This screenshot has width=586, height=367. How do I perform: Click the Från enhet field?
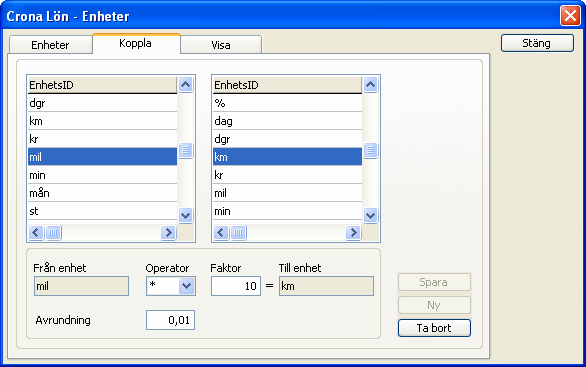point(81,286)
